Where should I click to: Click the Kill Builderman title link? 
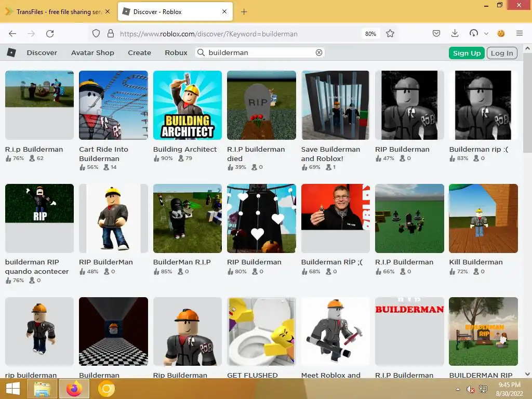pyautogui.click(x=476, y=262)
